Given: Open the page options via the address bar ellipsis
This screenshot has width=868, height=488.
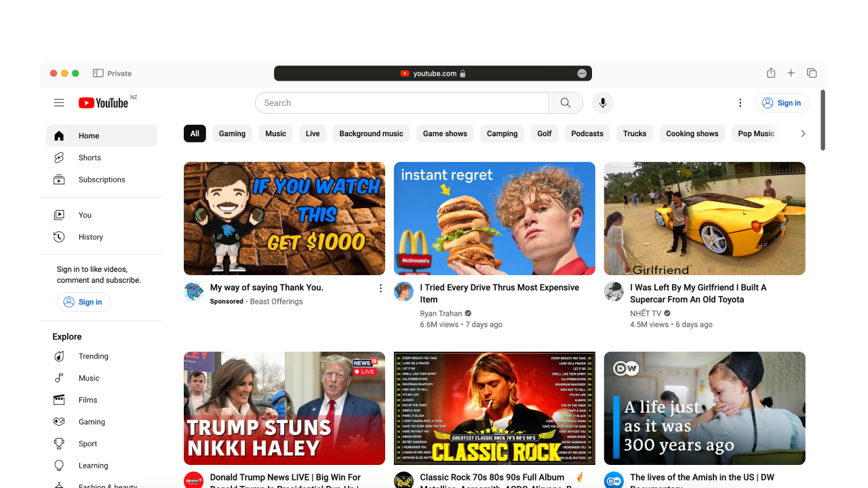Looking at the screenshot, I should (581, 73).
